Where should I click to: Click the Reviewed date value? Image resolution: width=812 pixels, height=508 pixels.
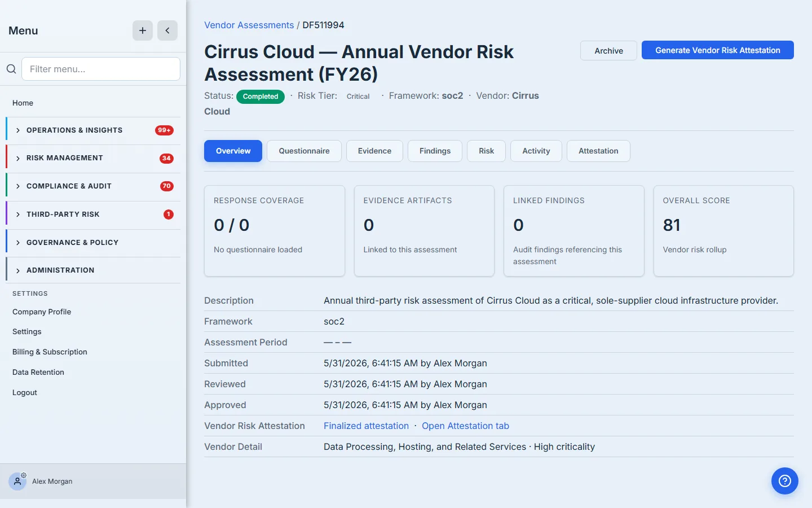(405, 384)
